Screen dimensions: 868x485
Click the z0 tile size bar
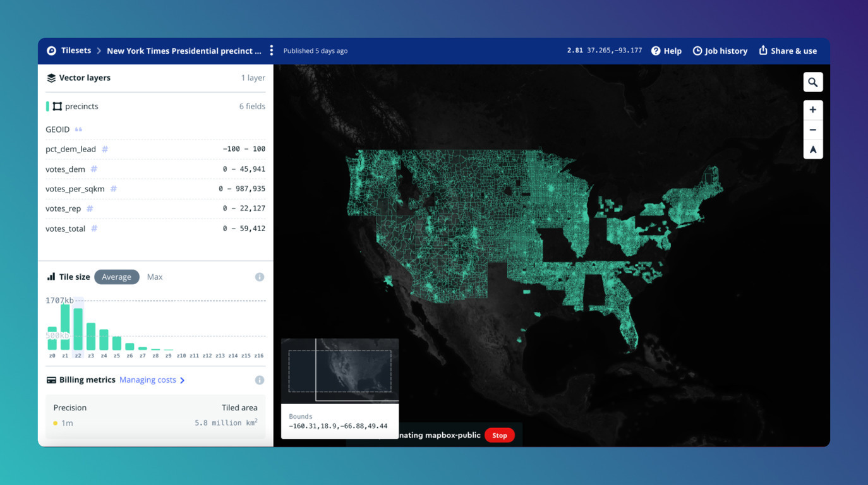point(52,338)
